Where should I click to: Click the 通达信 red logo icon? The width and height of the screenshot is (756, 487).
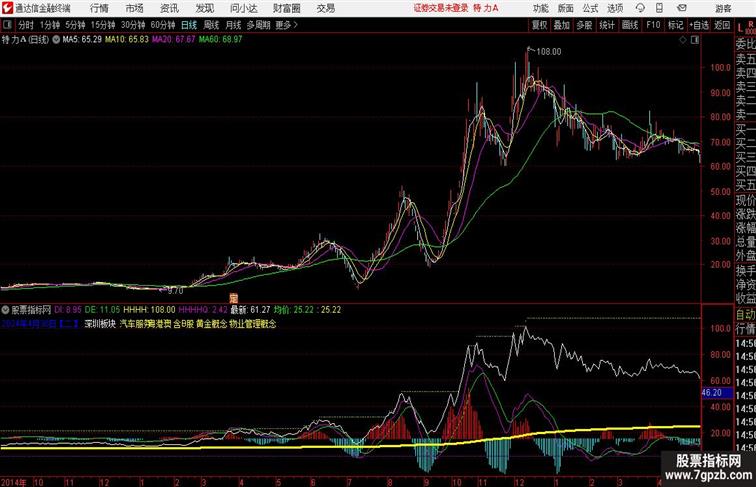tap(7, 8)
